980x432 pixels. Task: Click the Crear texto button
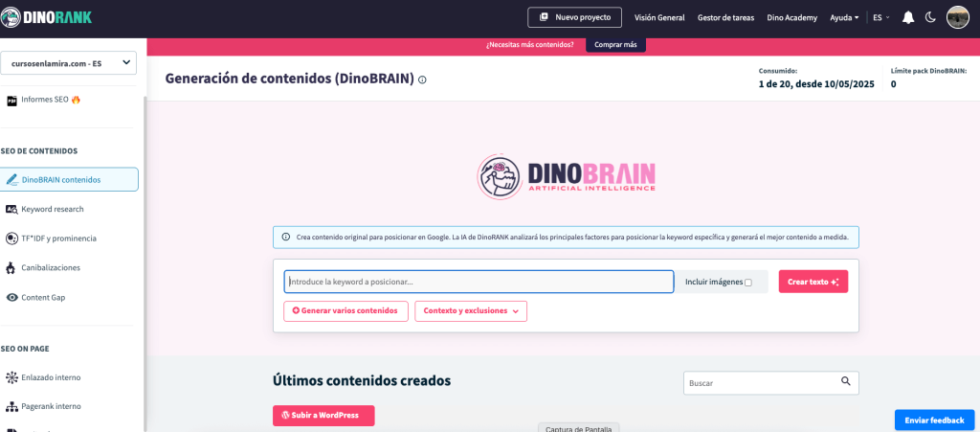click(813, 282)
